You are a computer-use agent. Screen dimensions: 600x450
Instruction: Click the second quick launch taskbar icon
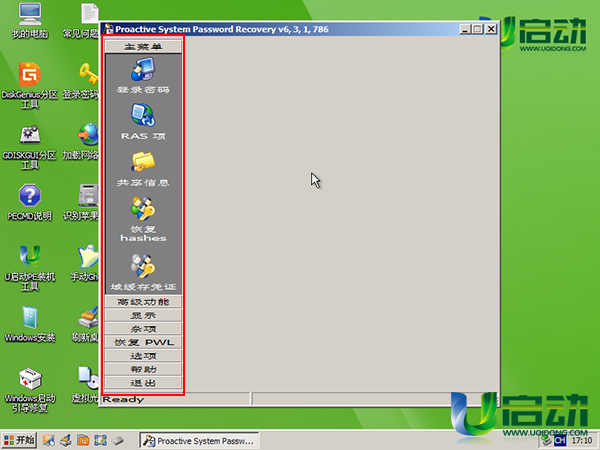point(66,440)
